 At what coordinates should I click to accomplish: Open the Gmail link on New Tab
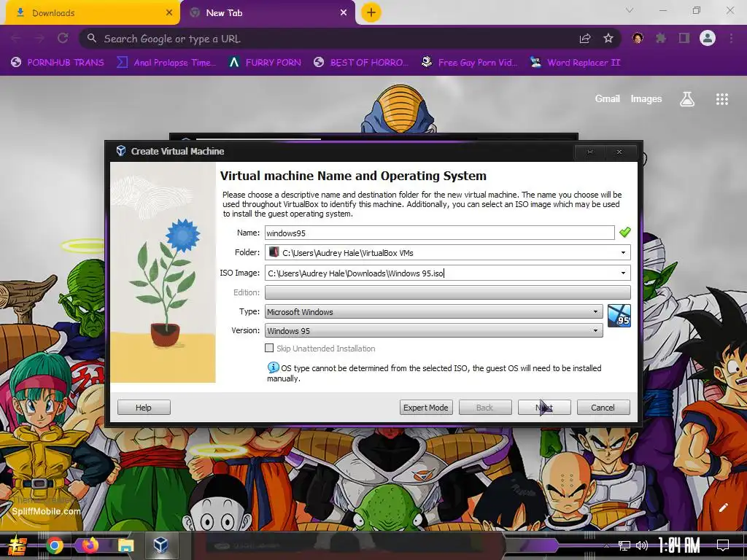(608, 98)
